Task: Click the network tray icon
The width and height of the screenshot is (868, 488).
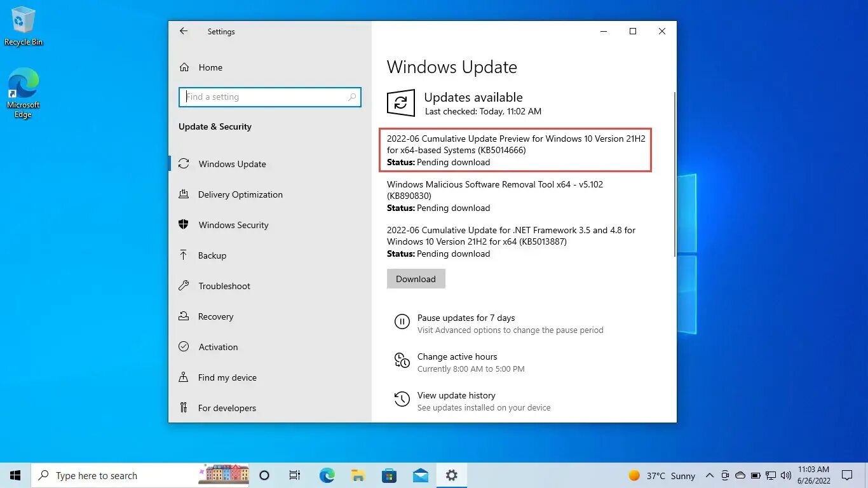Action: [771, 475]
